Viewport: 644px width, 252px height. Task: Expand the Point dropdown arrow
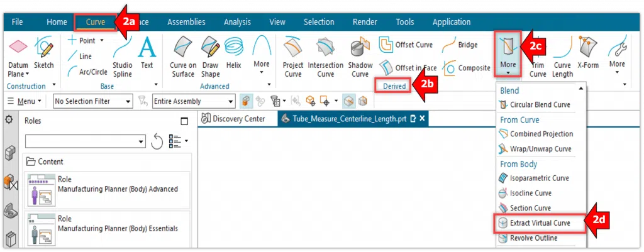101,40
